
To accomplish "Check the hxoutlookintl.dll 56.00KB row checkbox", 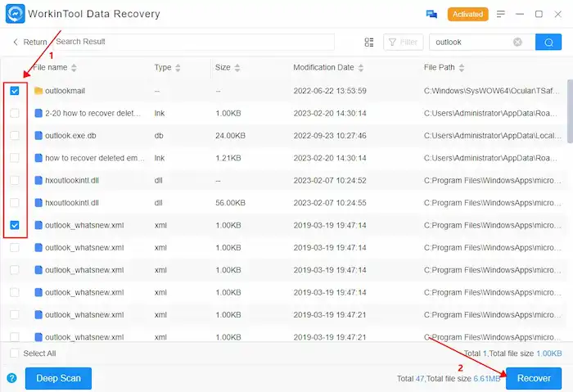I will (15, 203).
